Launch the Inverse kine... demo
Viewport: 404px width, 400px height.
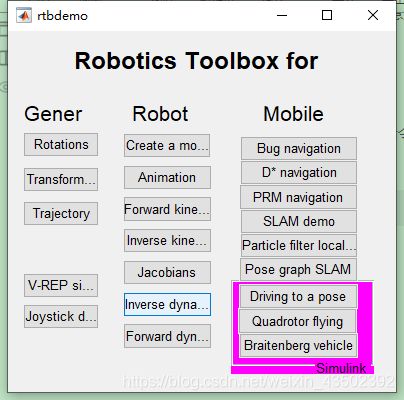point(167,240)
